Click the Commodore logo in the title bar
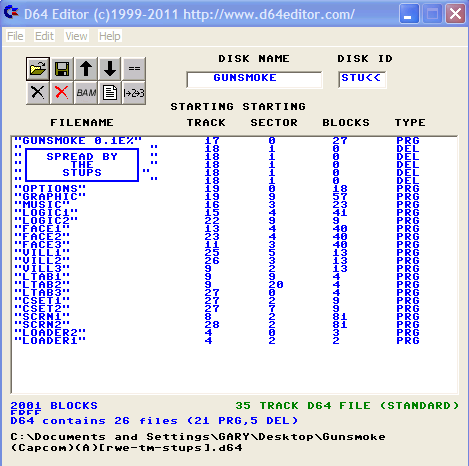469x466 pixels. pos(11,13)
